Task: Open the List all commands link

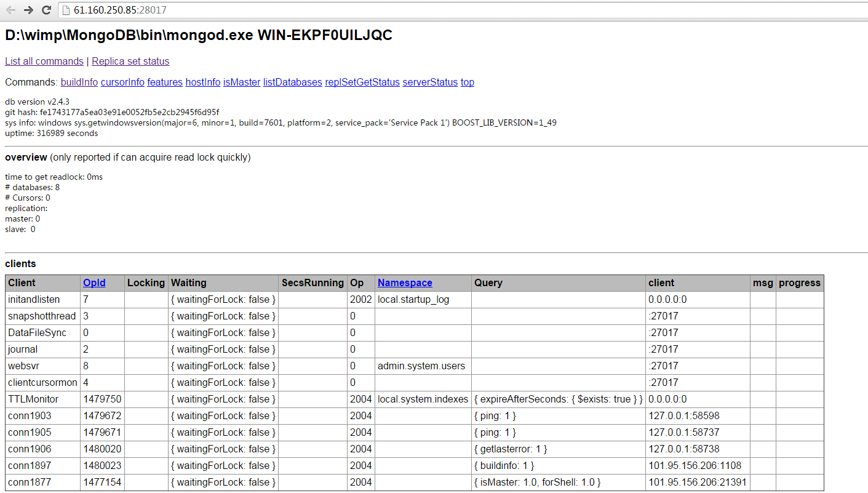Action: click(44, 61)
